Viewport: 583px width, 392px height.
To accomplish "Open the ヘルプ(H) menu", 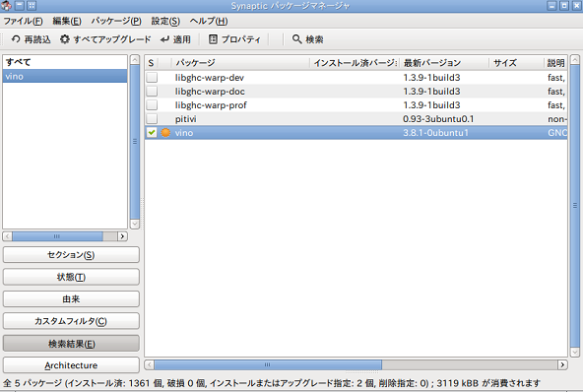I will [x=209, y=22].
